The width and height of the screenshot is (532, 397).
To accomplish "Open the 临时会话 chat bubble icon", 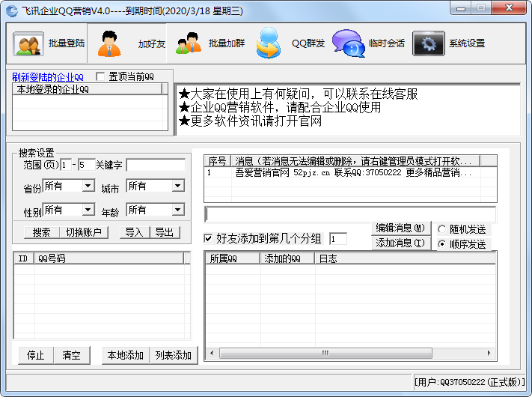I will 347,43.
